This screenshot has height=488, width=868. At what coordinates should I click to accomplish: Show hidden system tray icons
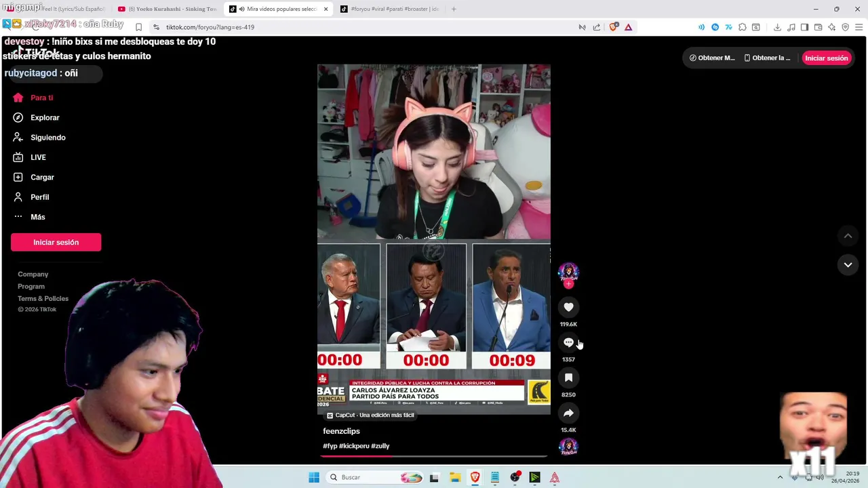(780, 477)
